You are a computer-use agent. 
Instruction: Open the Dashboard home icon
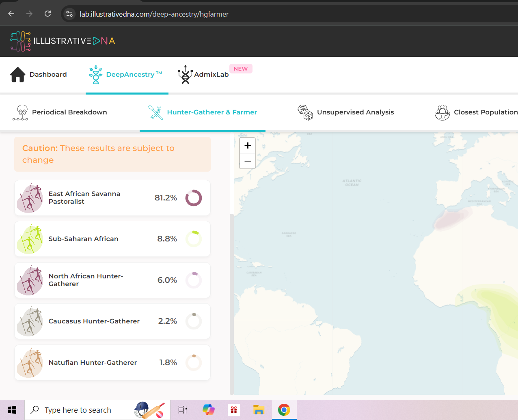[x=18, y=75]
